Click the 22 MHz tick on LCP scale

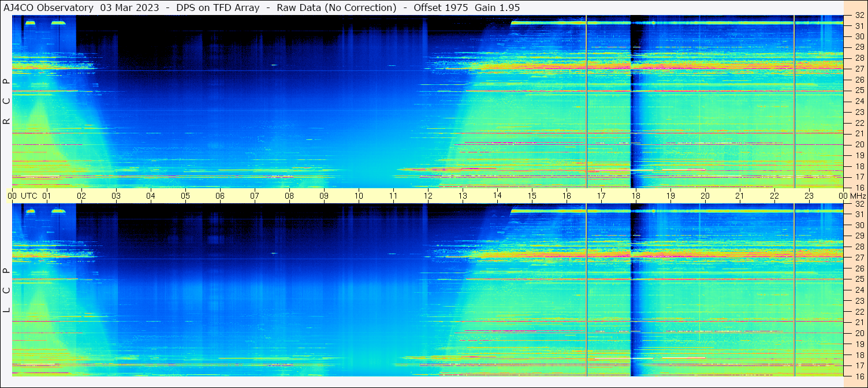point(859,312)
